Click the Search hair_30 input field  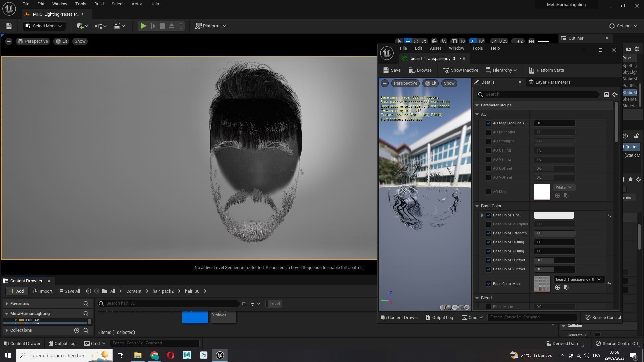171,303
